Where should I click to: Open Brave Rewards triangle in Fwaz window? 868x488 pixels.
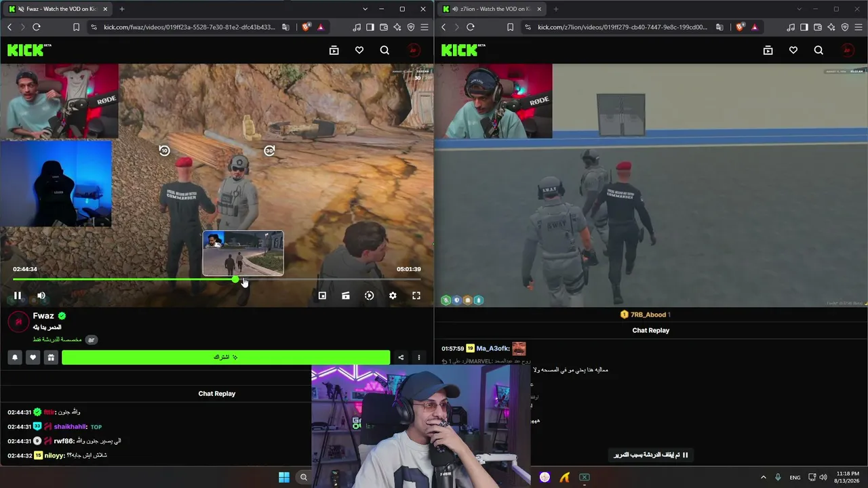(x=321, y=27)
